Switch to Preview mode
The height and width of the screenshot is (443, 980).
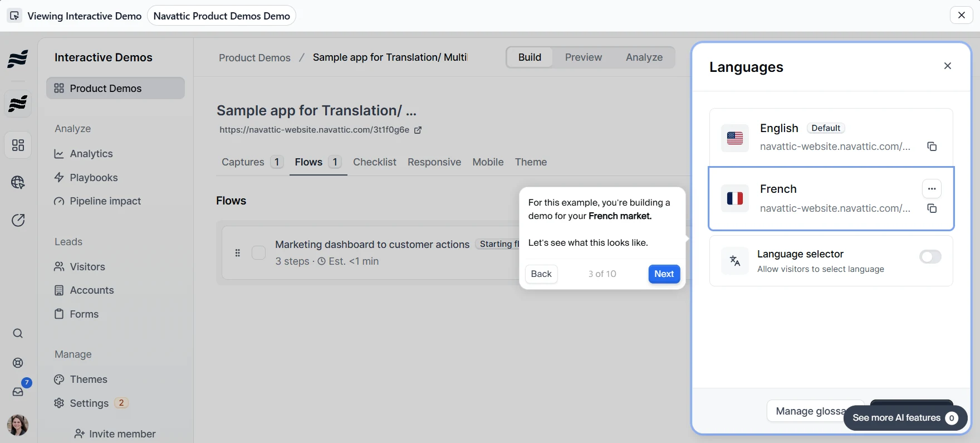coord(583,57)
